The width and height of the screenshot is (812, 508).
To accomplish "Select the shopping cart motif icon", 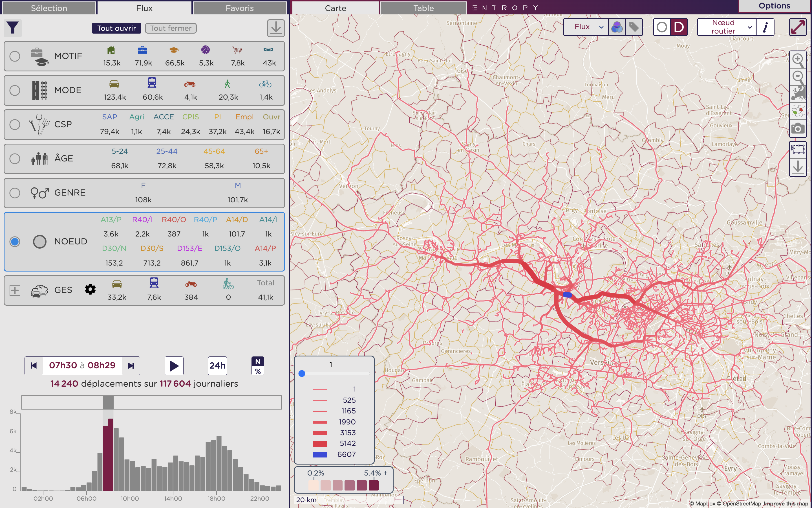I will pos(237,51).
